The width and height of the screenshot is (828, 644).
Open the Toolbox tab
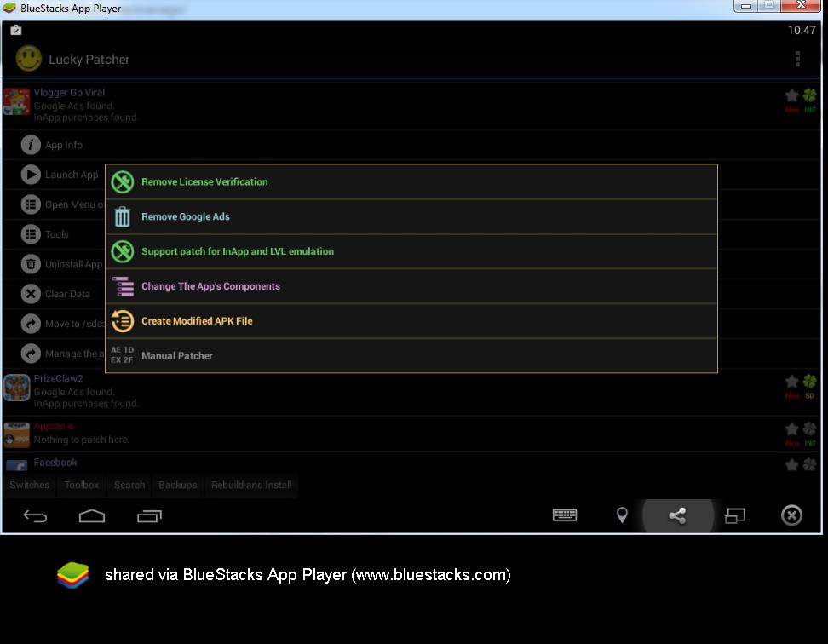coord(81,485)
